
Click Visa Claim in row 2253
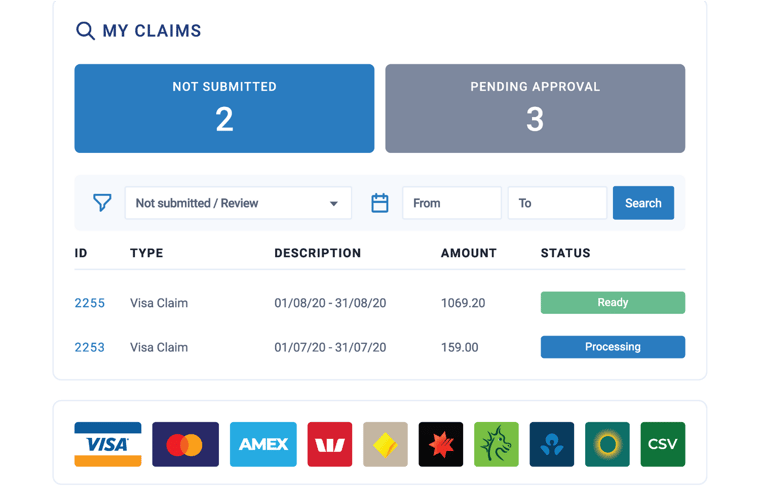pyautogui.click(x=159, y=347)
